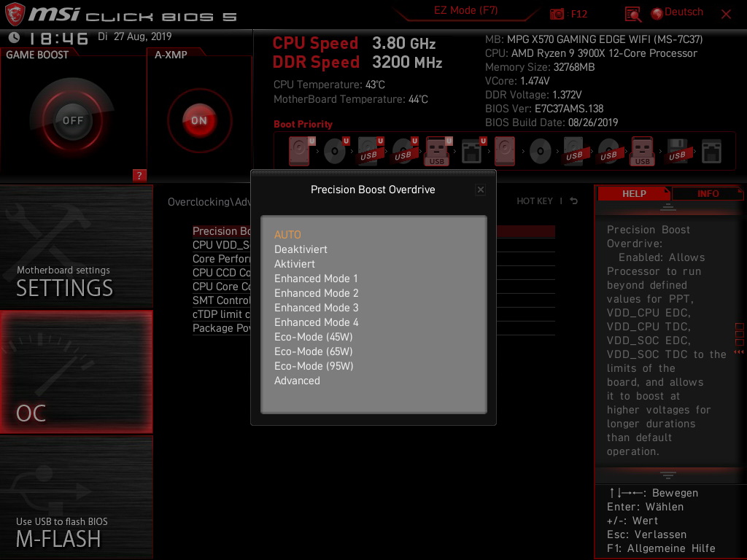Open SETTINGS motherboard settings section
The height and width of the screenshot is (560, 747).
(76, 246)
